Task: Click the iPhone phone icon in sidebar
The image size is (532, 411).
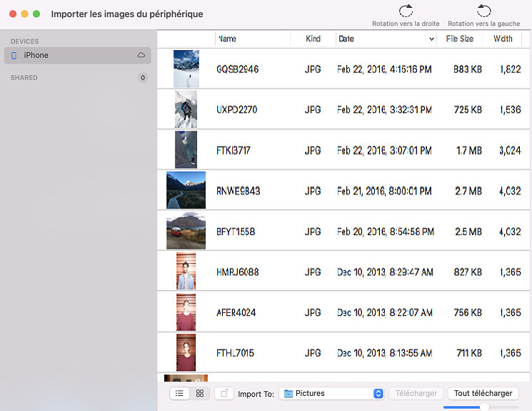Action: (14, 55)
